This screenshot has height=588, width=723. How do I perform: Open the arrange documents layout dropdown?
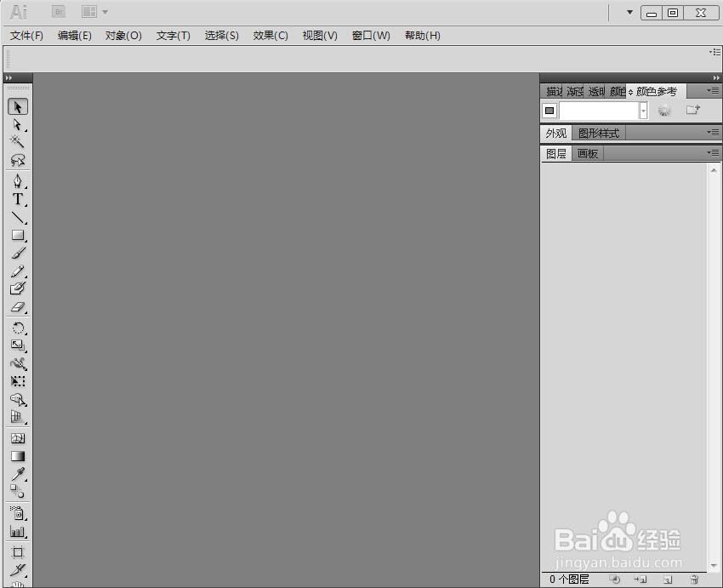tap(94, 12)
